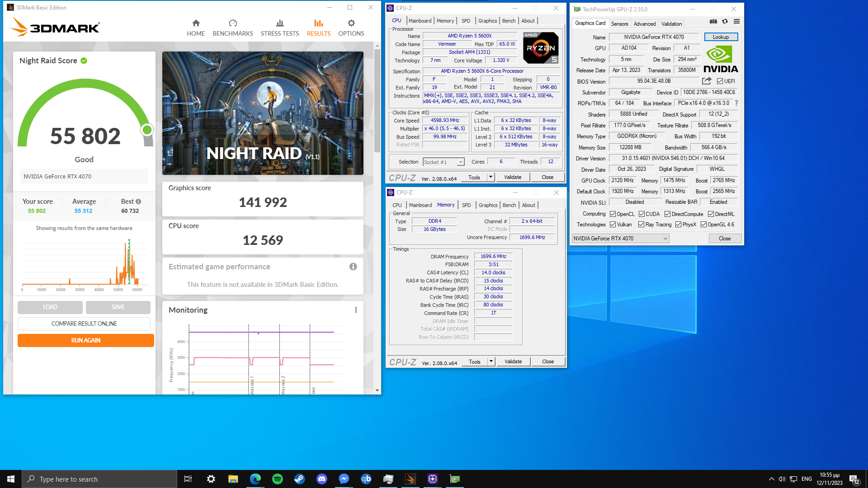Click COMPARE RESULT ONLINE button
The height and width of the screenshot is (488, 868).
click(84, 324)
